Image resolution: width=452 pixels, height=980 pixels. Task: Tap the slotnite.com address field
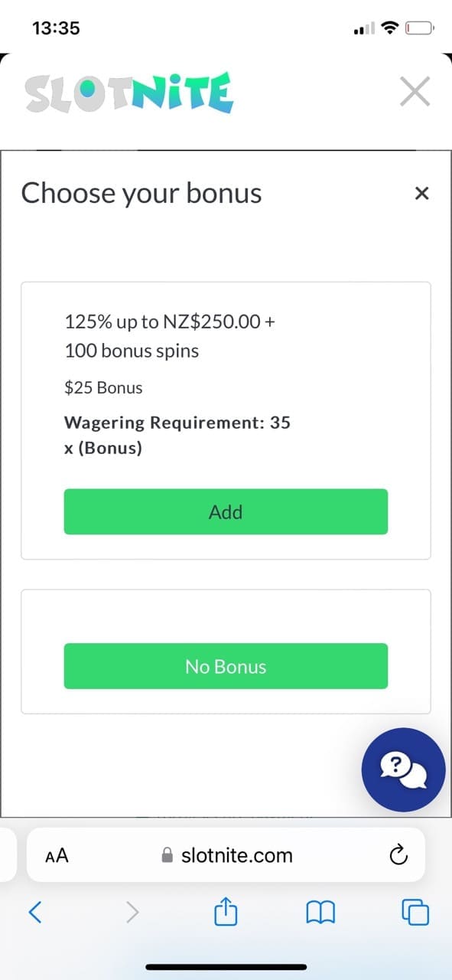[226, 855]
